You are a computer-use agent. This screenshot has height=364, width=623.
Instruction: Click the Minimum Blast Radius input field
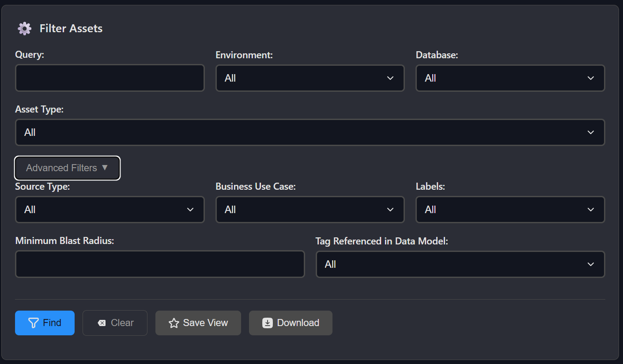[159, 264]
